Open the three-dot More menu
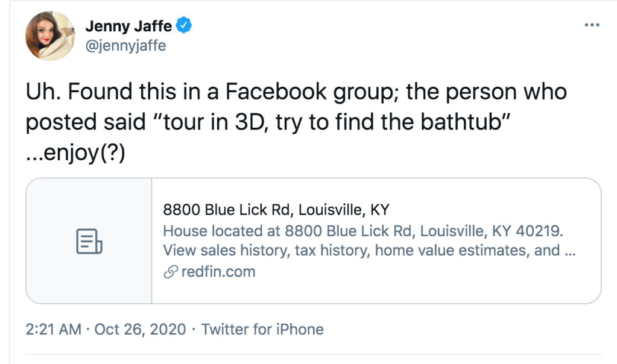 coord(592,25)
